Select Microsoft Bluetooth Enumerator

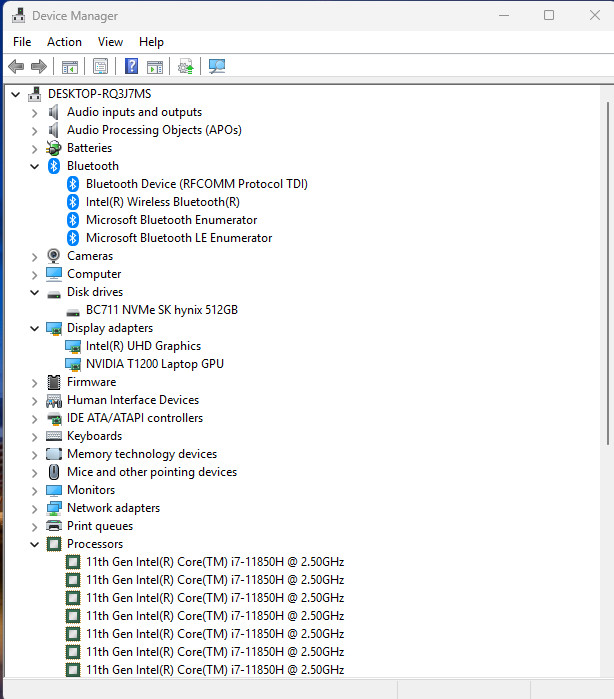(171, 220)
